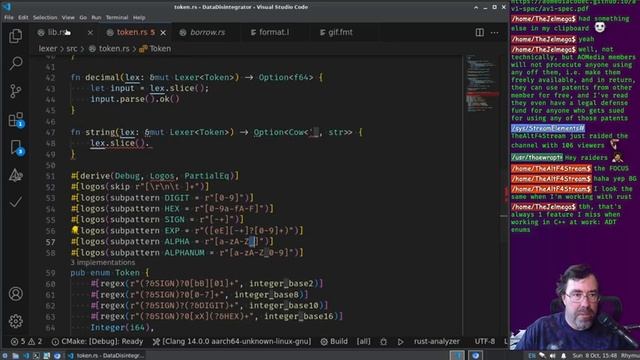Click the CMake debug launch bug icon
The height and width of the screenshot is (360, 640).
(x=383, y=341)
